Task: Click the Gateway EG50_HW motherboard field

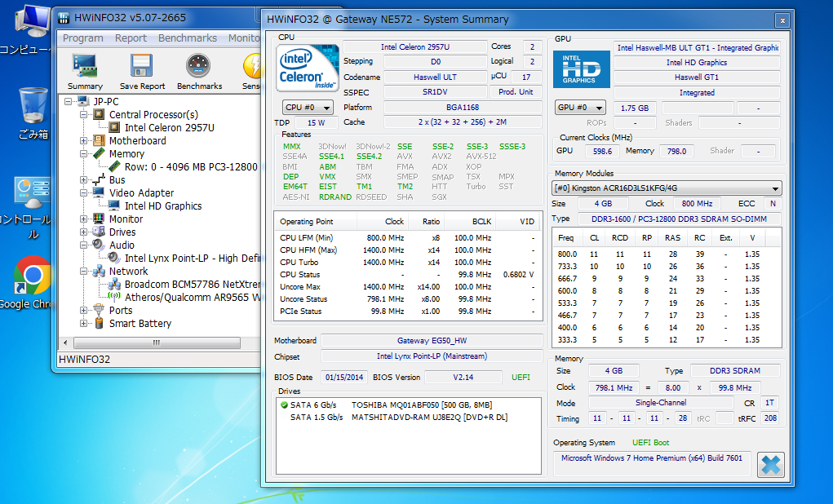Action: (432, 341)
